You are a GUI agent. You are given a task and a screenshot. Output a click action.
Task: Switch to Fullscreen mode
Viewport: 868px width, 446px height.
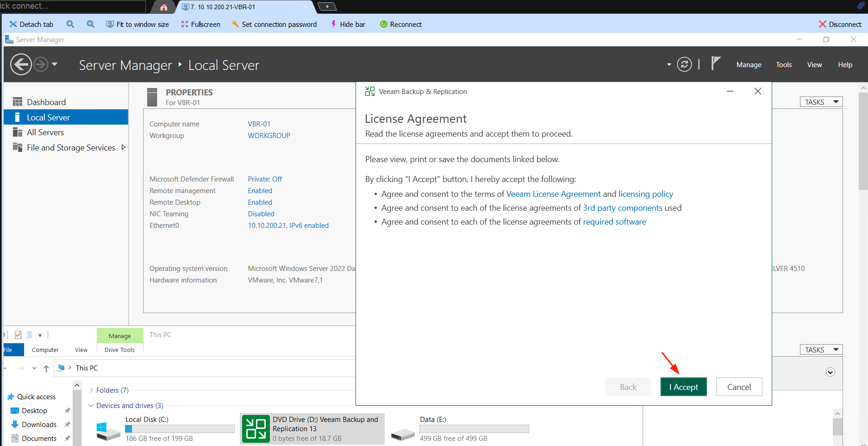pyautogui.click(x=200, y=24)
